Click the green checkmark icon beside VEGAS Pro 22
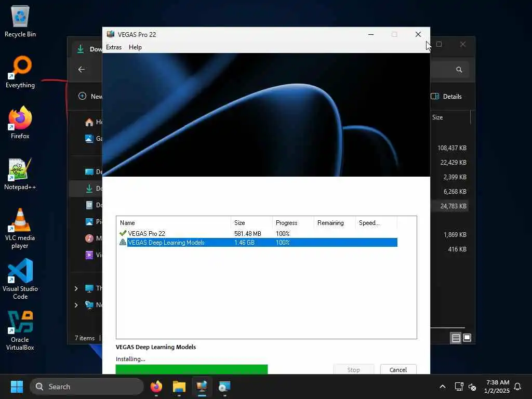The image size is (532, 399). [x=123, y=233]
